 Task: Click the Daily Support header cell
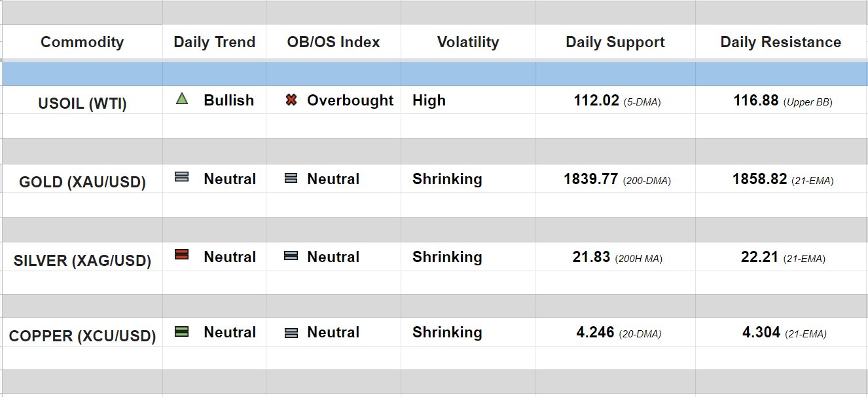615,42
